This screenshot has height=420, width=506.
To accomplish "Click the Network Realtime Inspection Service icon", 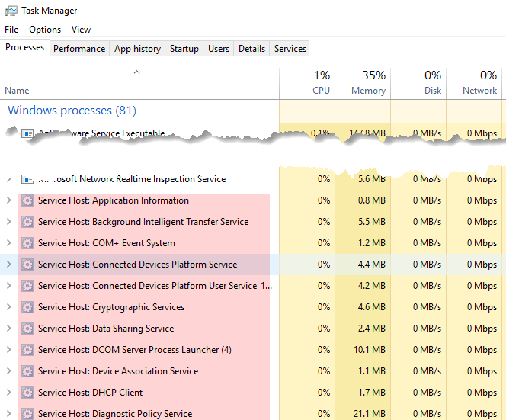I will click(x=27, y=179).
